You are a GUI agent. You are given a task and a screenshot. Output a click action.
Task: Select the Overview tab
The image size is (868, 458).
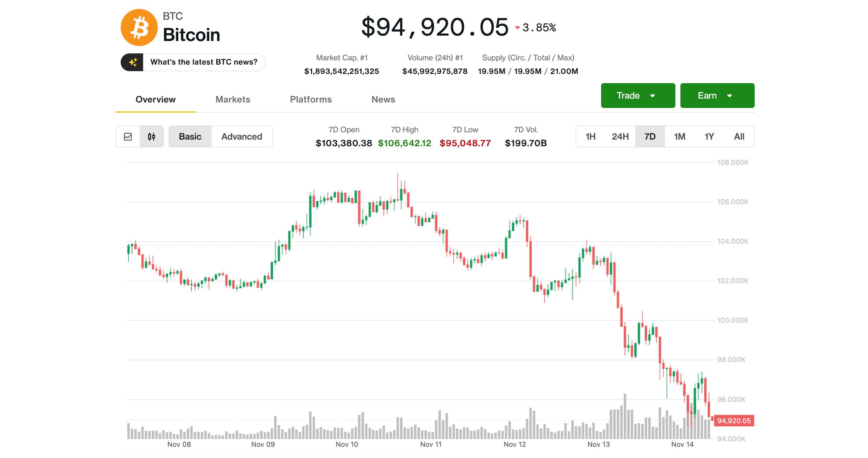coord(155,99)
